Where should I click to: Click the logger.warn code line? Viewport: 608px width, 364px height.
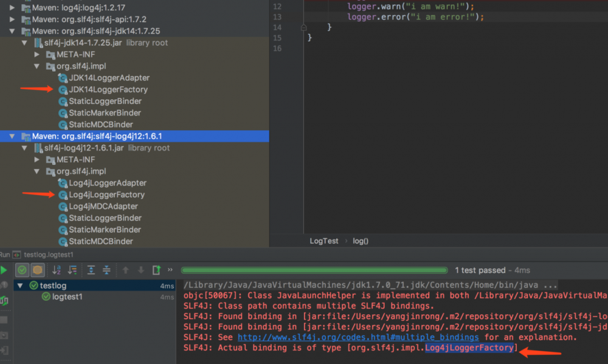click(x=410, y=7)
